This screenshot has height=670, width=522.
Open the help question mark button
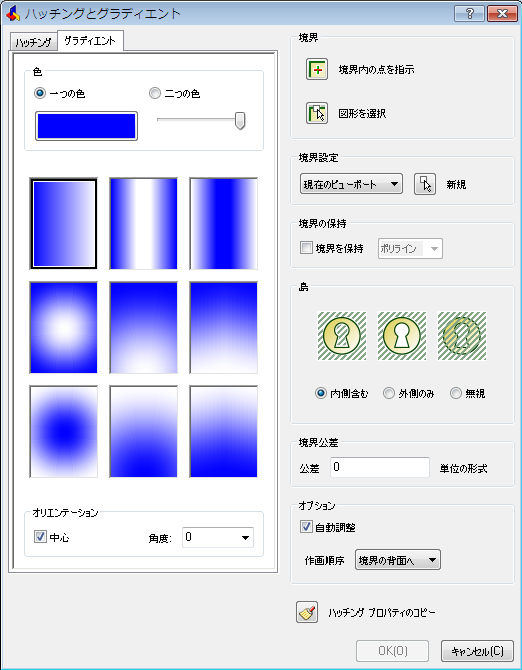point(469,14)
